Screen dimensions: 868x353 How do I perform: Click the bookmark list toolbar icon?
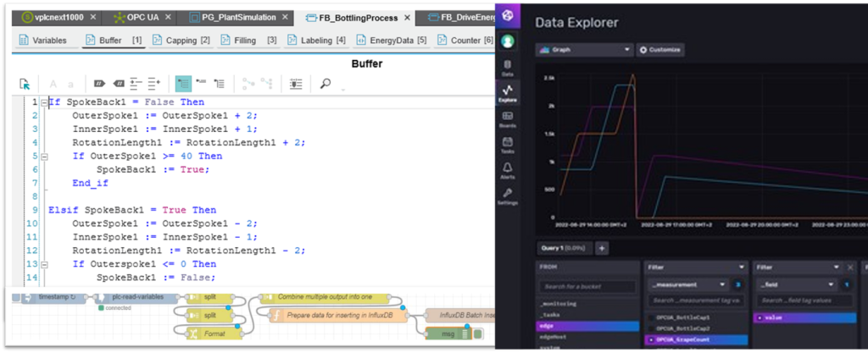pyautogui.click(x=296, y=84)
